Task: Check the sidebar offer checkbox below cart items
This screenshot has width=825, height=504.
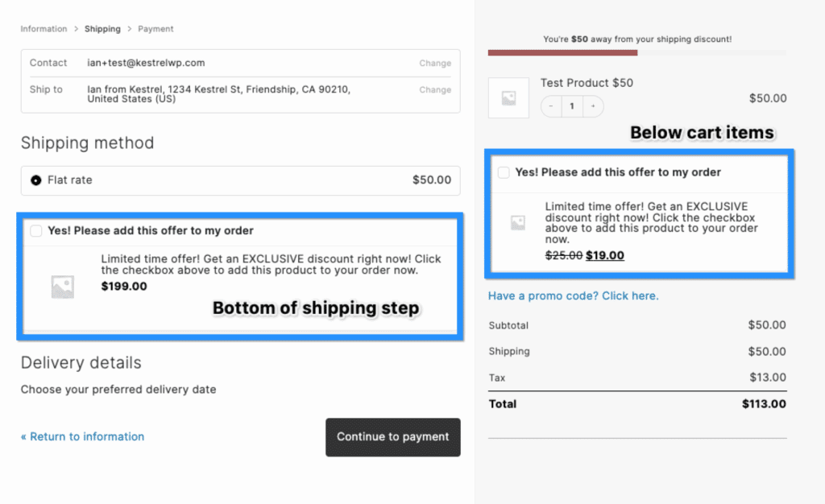Action: point(504,172)
